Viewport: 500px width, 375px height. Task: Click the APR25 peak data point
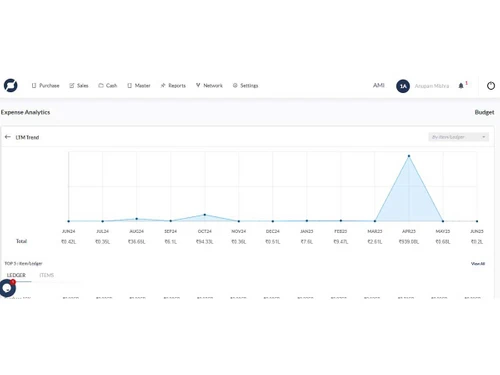(x=409, y=156)
